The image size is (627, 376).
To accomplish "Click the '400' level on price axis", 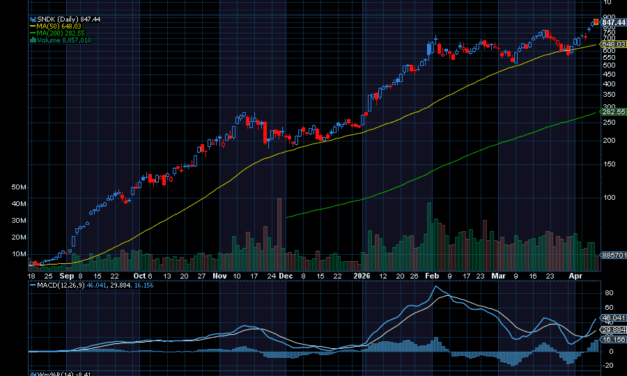I will pyautogui.click(x=609, y=84).
